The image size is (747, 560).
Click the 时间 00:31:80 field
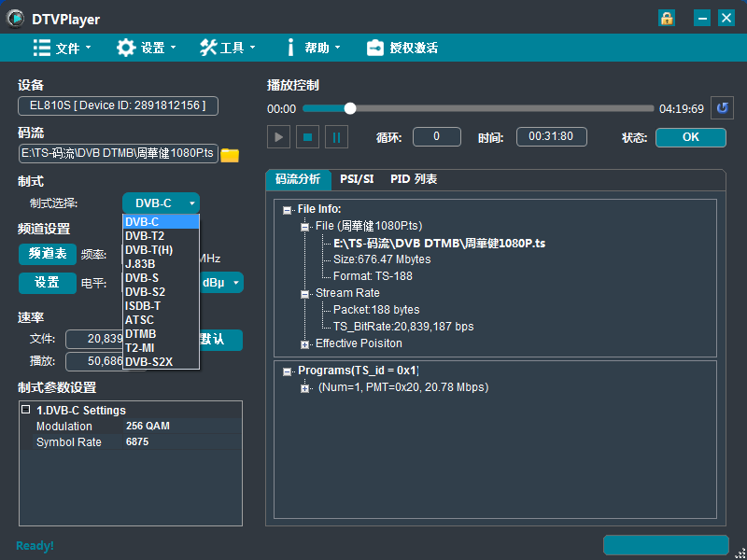(552, 137)
